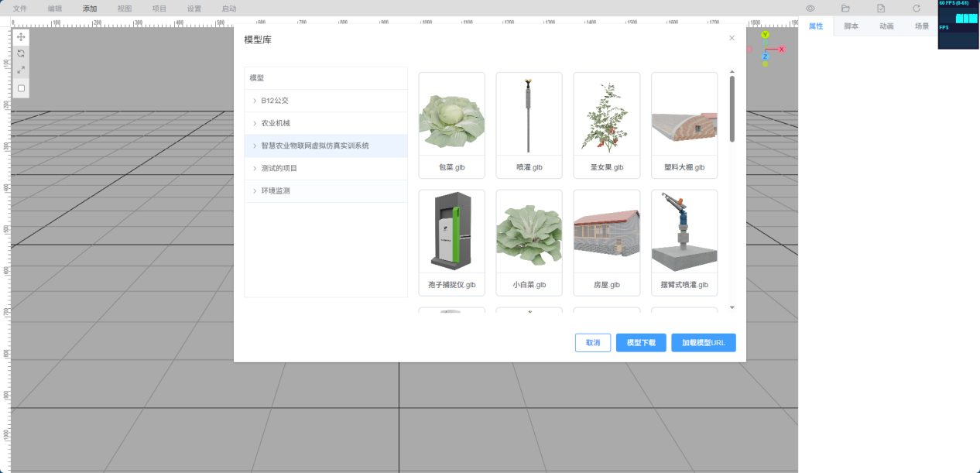
Task: Click the 模型下载 button
Action: (640, 343)
